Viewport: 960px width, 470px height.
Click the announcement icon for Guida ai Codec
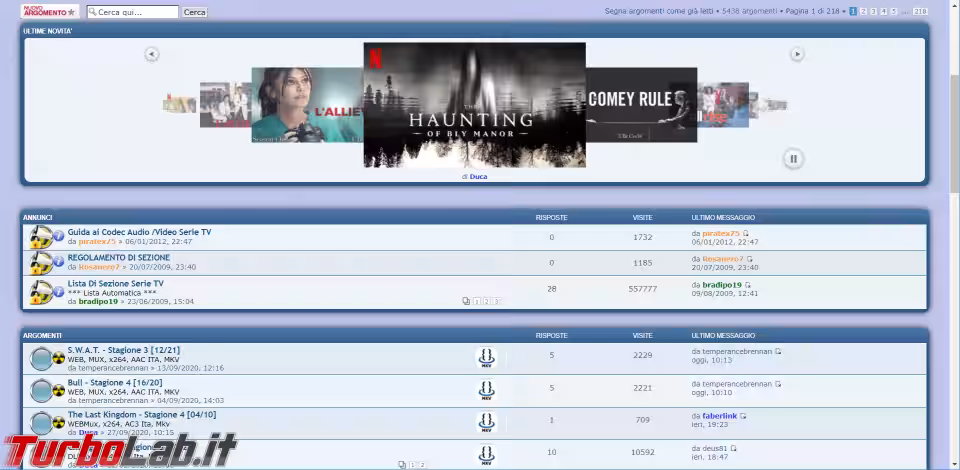point(42,237)
